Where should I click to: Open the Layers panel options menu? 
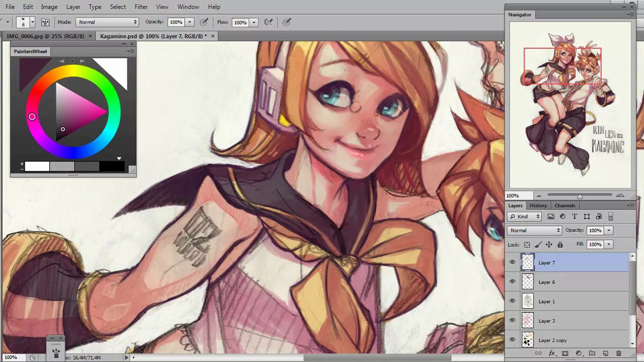coord(631,206)
